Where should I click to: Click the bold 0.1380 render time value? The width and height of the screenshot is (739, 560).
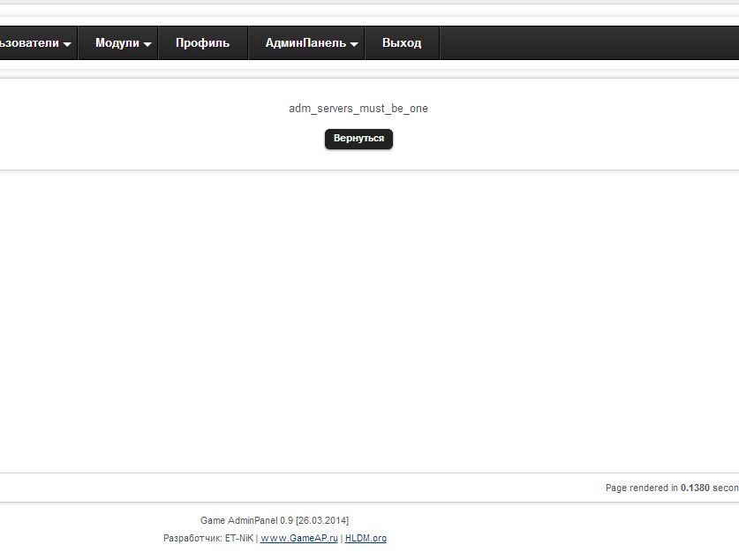point(695,488)
